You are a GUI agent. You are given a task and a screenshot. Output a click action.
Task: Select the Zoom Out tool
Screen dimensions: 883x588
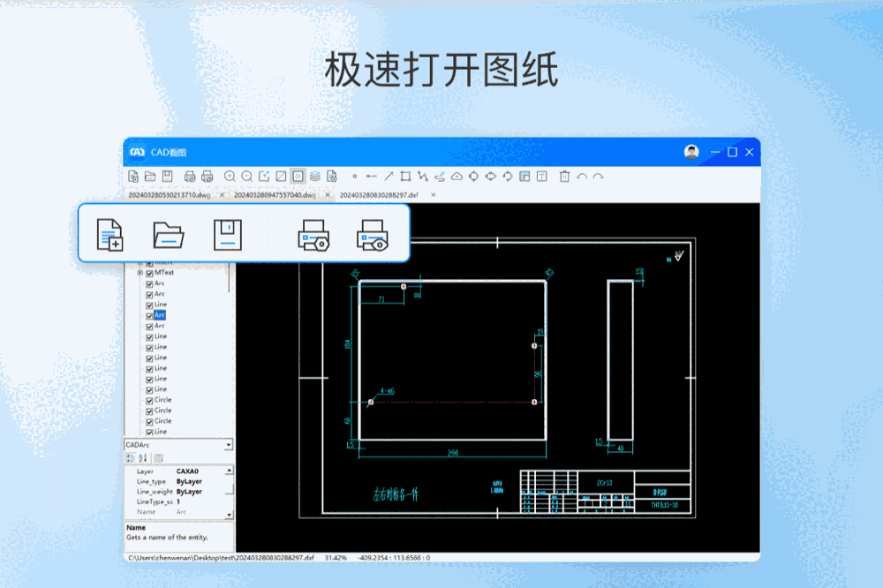point(247,176)
